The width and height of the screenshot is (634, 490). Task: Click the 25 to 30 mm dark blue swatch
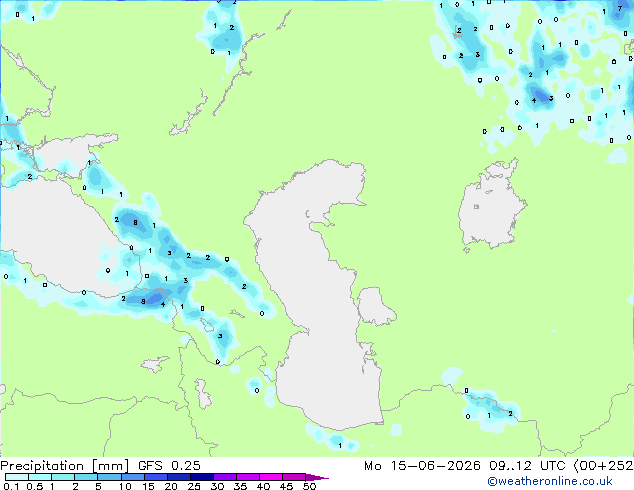(202, 477)
